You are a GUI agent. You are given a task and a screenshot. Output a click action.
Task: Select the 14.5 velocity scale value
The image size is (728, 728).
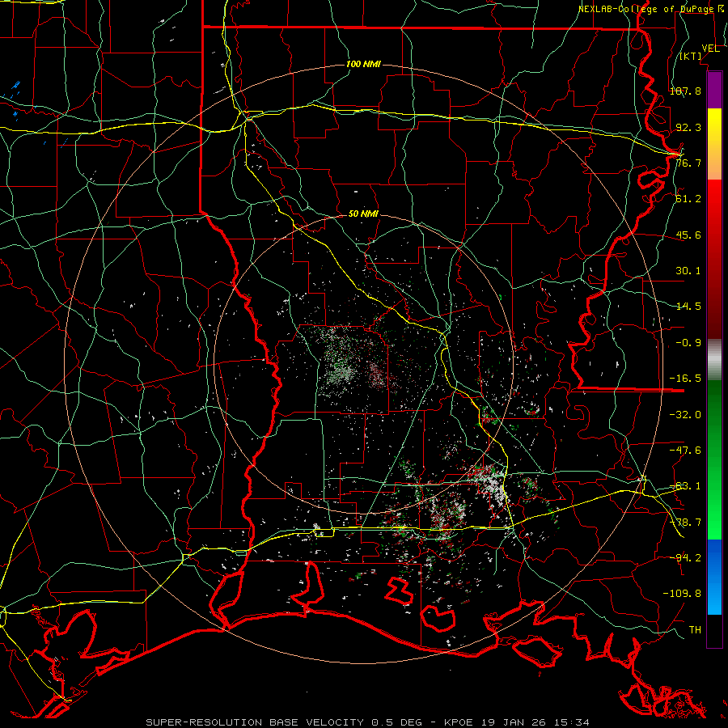coord(688,307)
